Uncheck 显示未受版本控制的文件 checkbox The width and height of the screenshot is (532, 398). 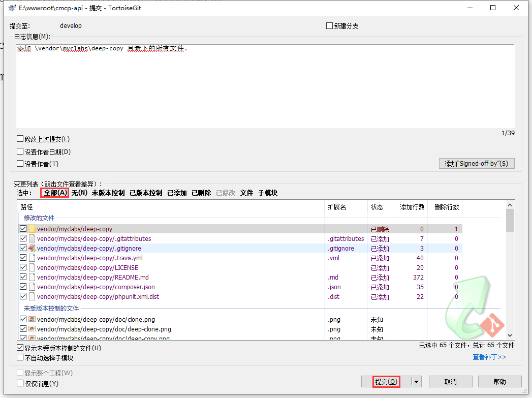[20, 348]
